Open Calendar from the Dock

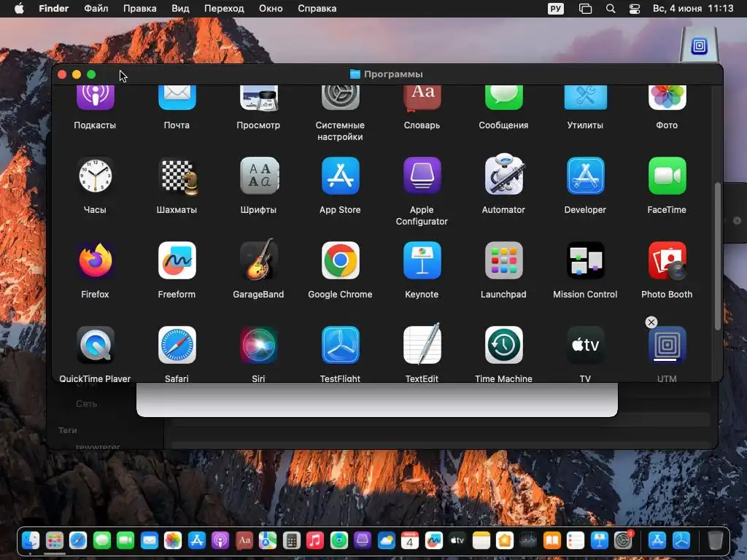tap(410, 540)
